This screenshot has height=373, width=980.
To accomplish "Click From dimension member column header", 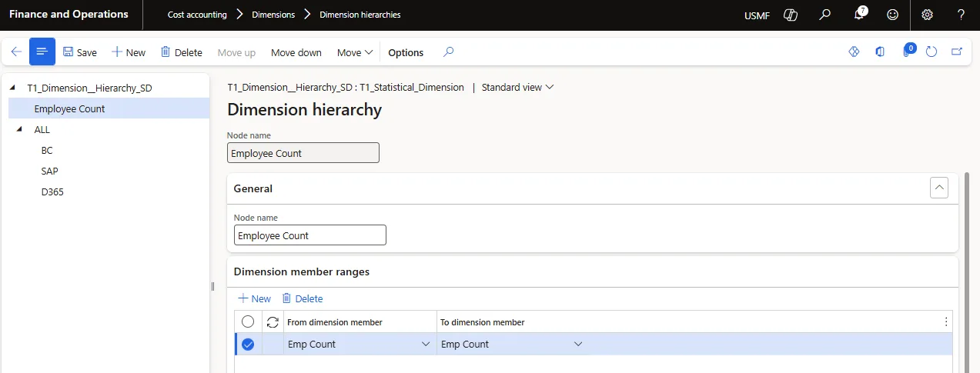I will click(x=335, y=322).
